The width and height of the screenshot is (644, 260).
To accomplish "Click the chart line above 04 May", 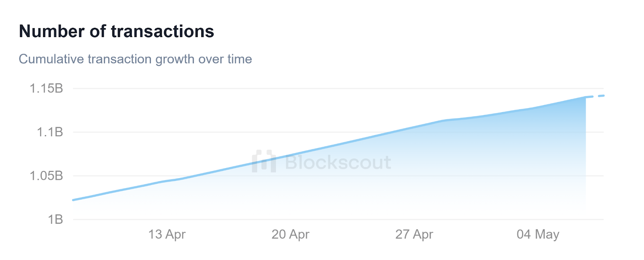I will (x=538, y=108).
